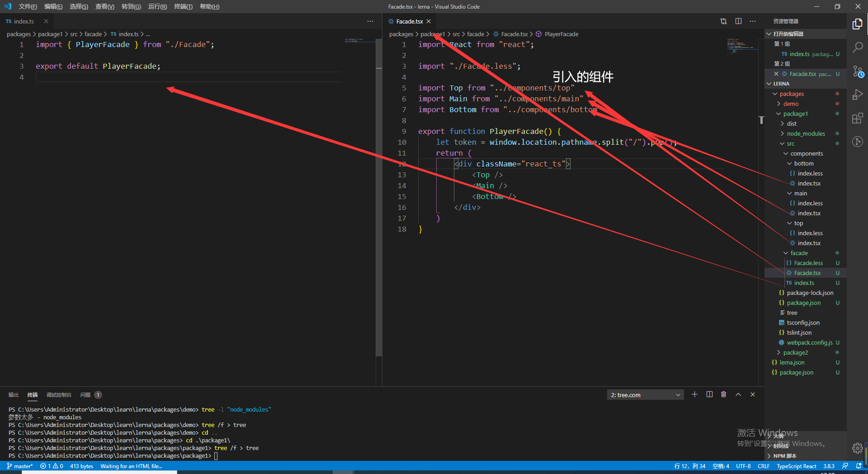Close the bottom terminal panel
This screenshot has height=474, width=868.
click(x=753, y=394)
